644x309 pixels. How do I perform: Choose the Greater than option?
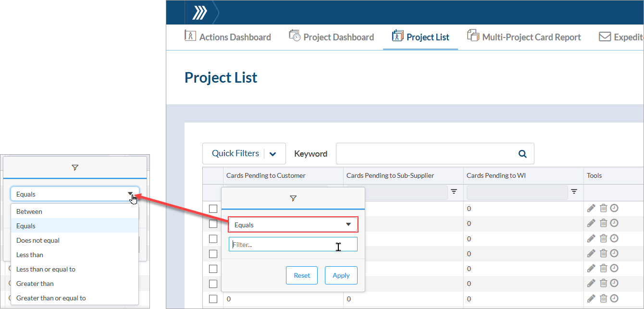[74, 284]
